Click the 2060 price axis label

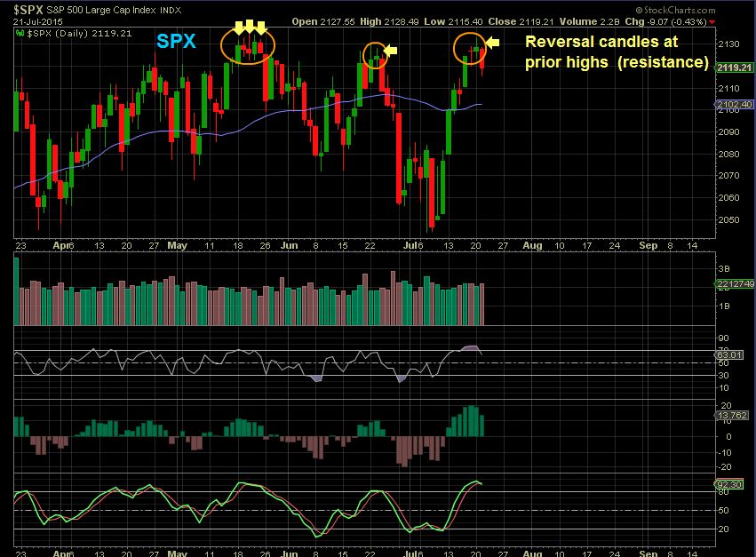click(728, 197)
